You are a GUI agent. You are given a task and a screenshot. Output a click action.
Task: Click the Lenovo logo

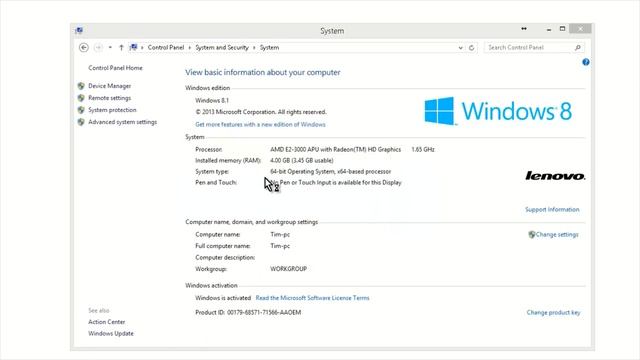[555, 176]
